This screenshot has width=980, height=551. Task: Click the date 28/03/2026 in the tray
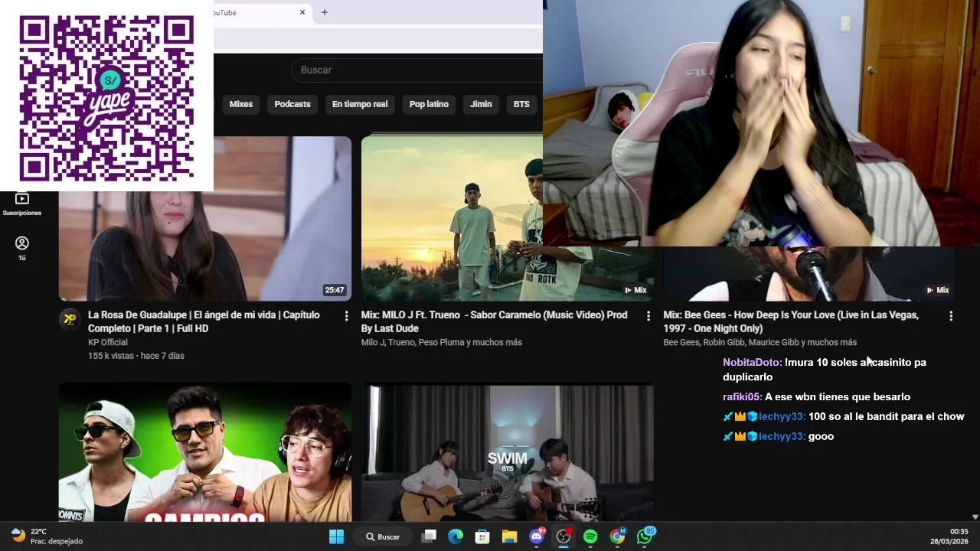pos(949,541)
